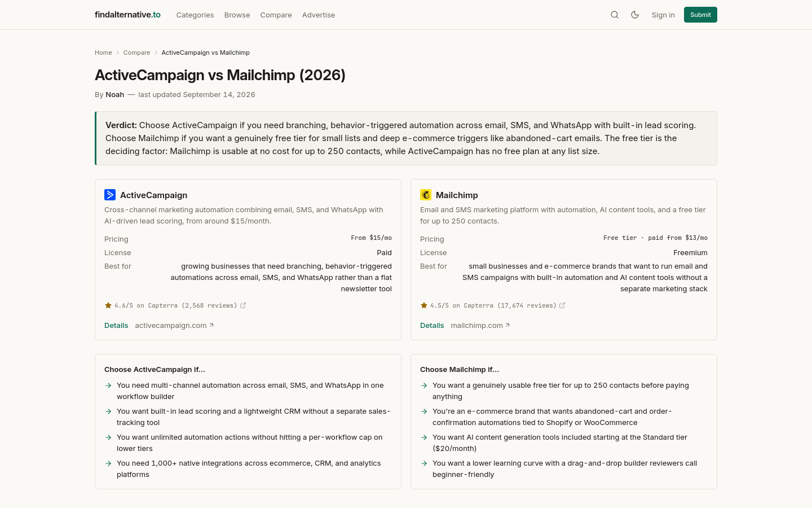Screen dimensions: 812x508
Task: Open the Compare nav item
Action: [x=276, y=15]
